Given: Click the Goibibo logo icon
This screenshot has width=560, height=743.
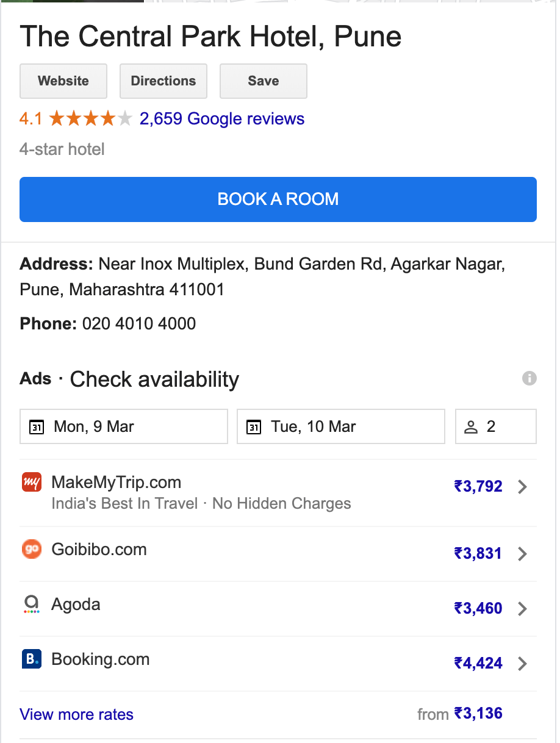Looking at the screenshot, I should point(32,550).
